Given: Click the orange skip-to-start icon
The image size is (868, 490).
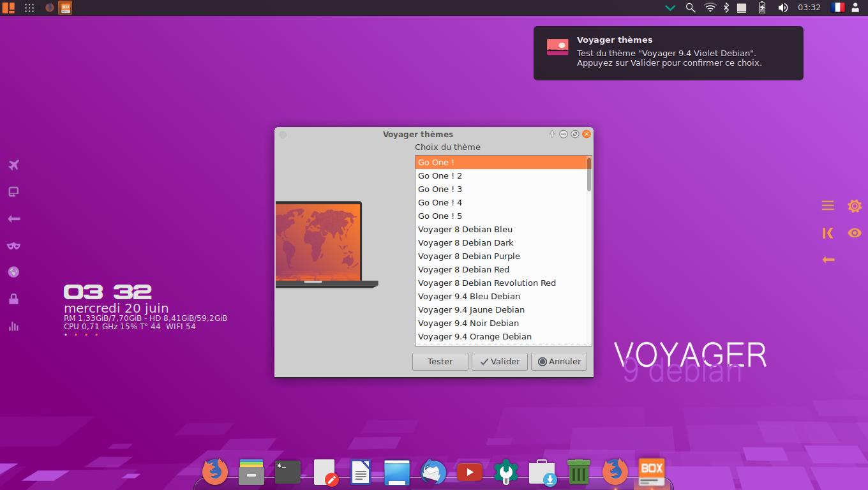Looking at the screenshot, I should (x=828, y=233).
